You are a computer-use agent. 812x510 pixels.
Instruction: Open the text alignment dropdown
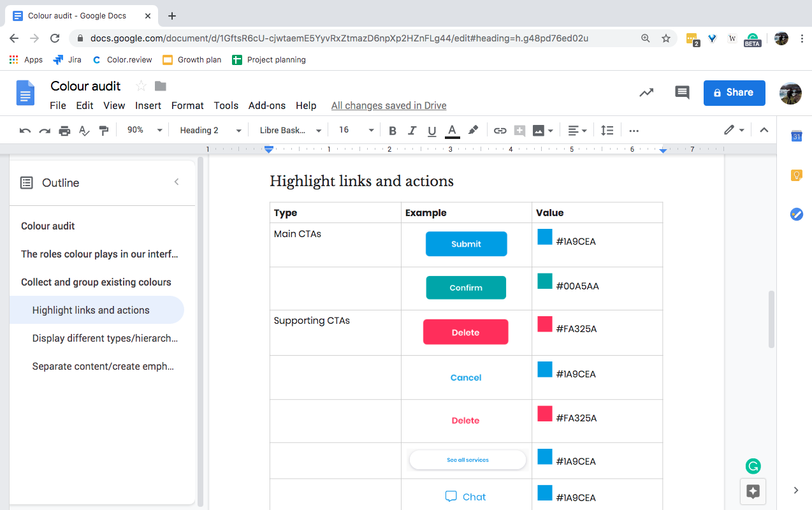577,131
